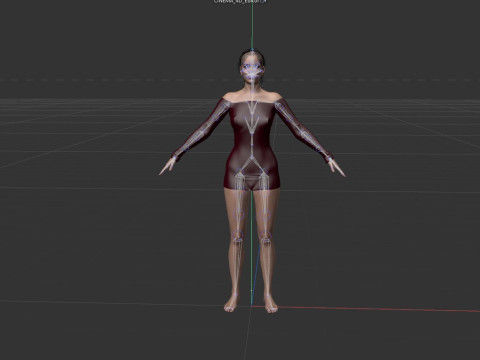Select the pelvis root joint of the rig
The image size is (480, 360).
tap(252, 158)
